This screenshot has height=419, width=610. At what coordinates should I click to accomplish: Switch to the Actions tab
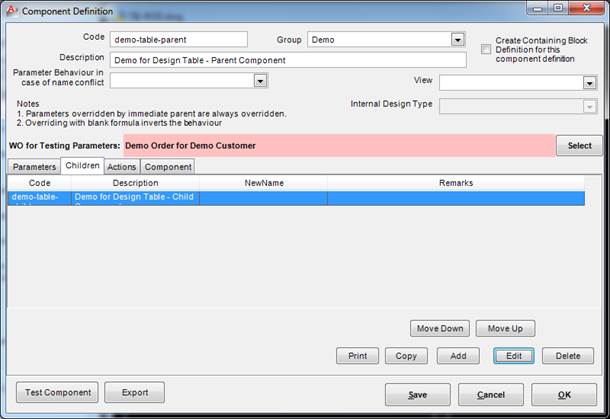(x=121, y=167)
